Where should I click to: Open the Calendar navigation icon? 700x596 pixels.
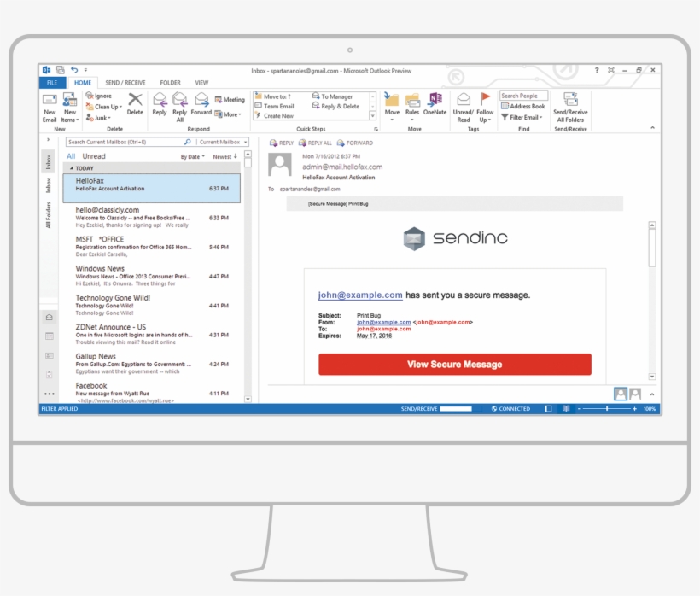[x=50, y=336]
